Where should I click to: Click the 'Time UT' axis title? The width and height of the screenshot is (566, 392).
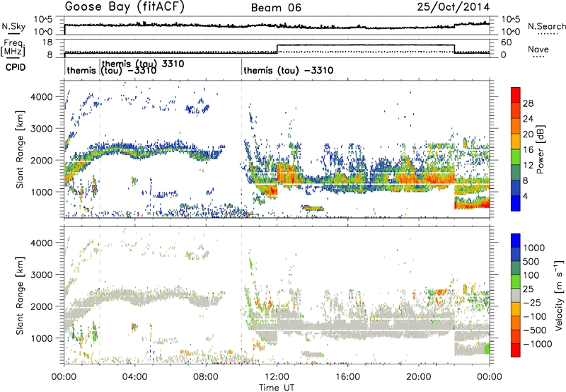point(277,387)
